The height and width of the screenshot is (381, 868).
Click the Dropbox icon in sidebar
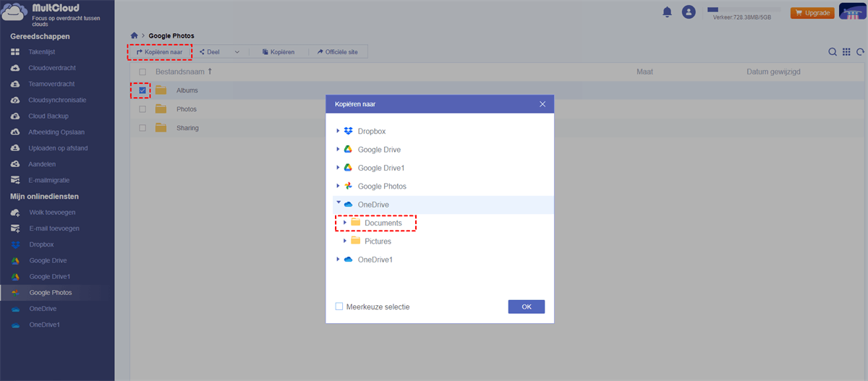pos(14,244)
